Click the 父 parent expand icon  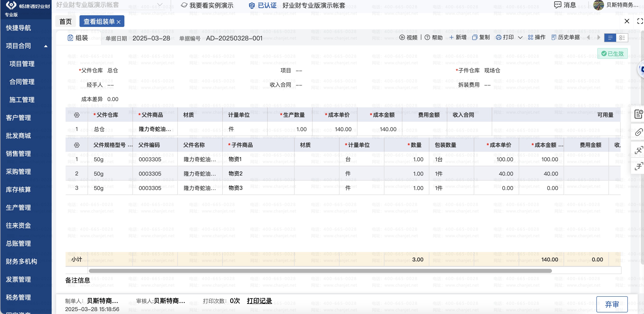pos(639,150)
